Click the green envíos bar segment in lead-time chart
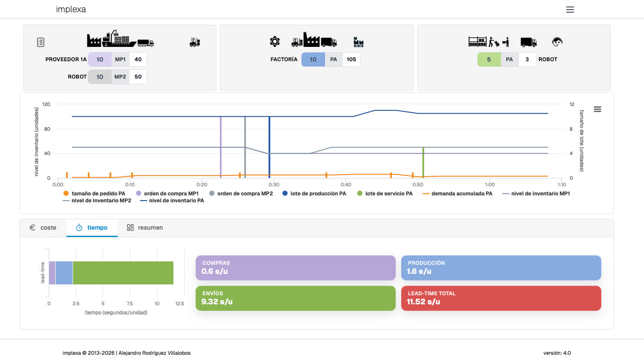This screenshot has width=644, height=363. tap(123, 273)
